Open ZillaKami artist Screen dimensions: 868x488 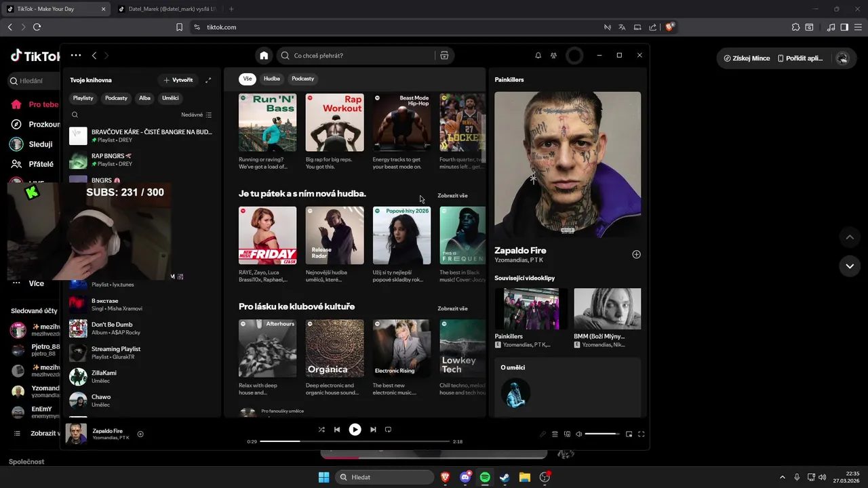click(x=141, y=377)
